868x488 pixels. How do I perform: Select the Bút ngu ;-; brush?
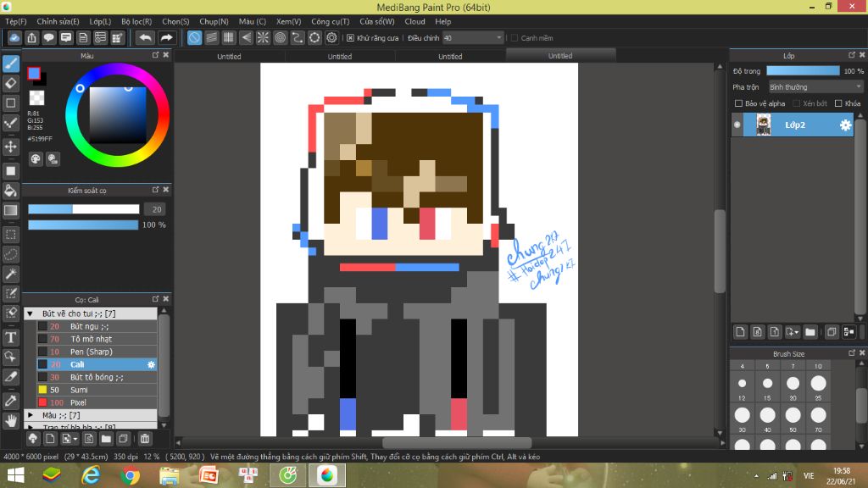tap(97, 326)
